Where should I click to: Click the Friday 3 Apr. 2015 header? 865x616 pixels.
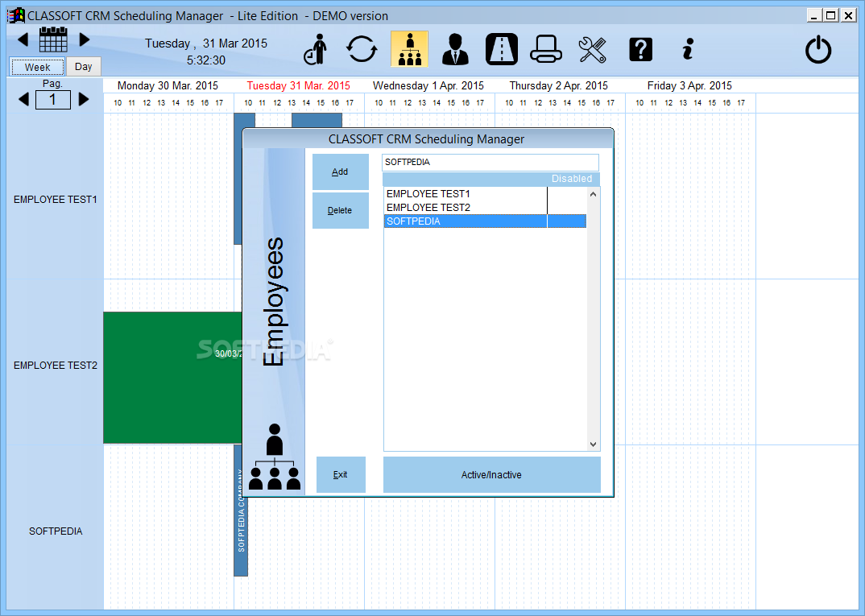coord(689,85)
